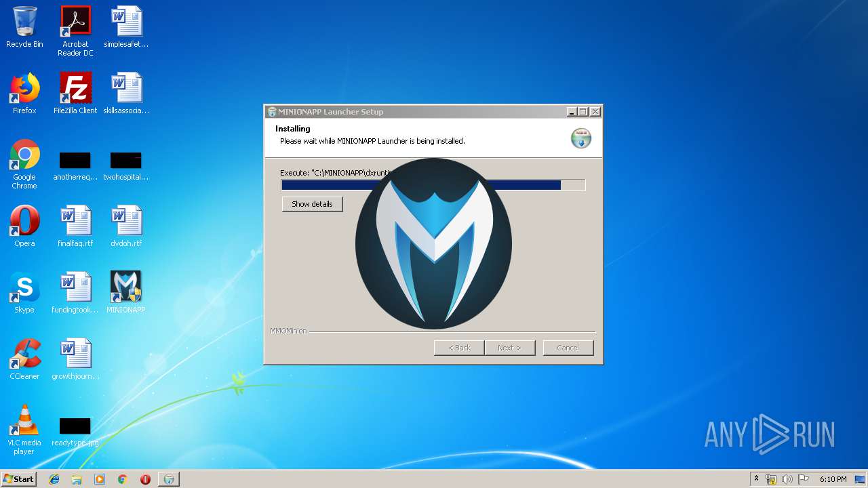868x488 pixels.
Task: Open the Opera browser shortcut
Action: [24, 226]
